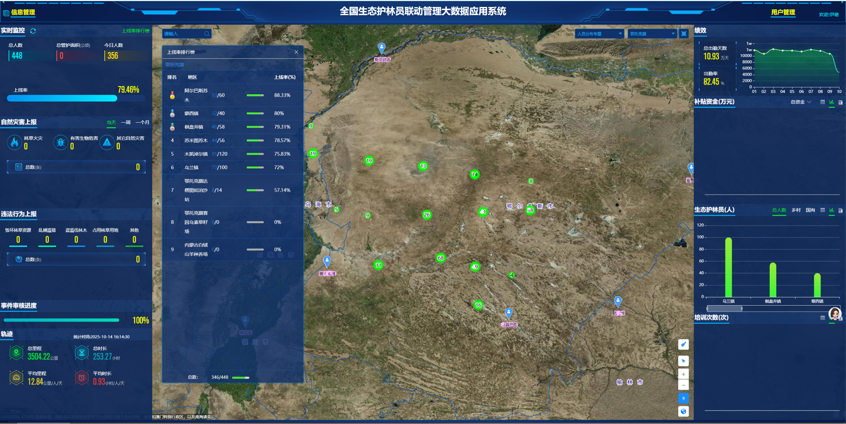Click the harmful organism bug icon
The image size is (846, 424).
coord(61,143)
